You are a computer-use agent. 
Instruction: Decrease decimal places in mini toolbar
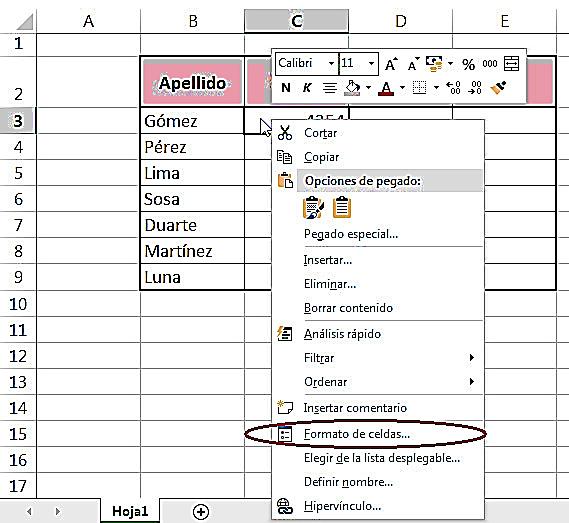[x=475, y=87]
